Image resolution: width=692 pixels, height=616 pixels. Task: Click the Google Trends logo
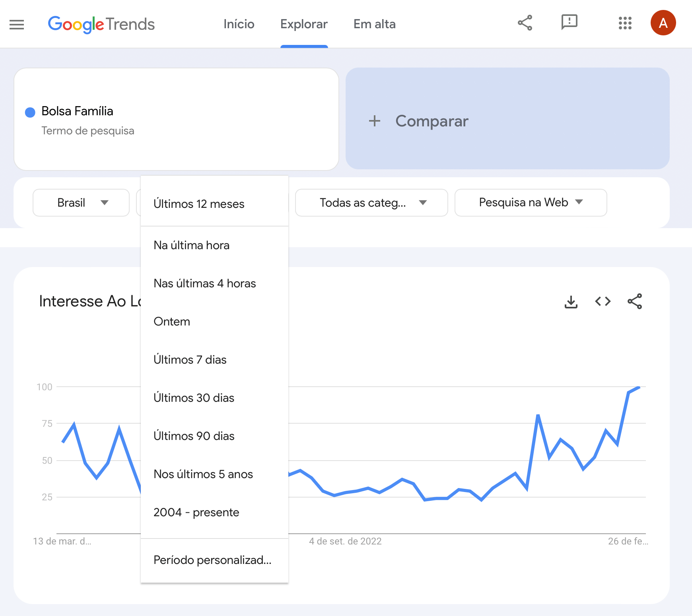tap(101, 24)
